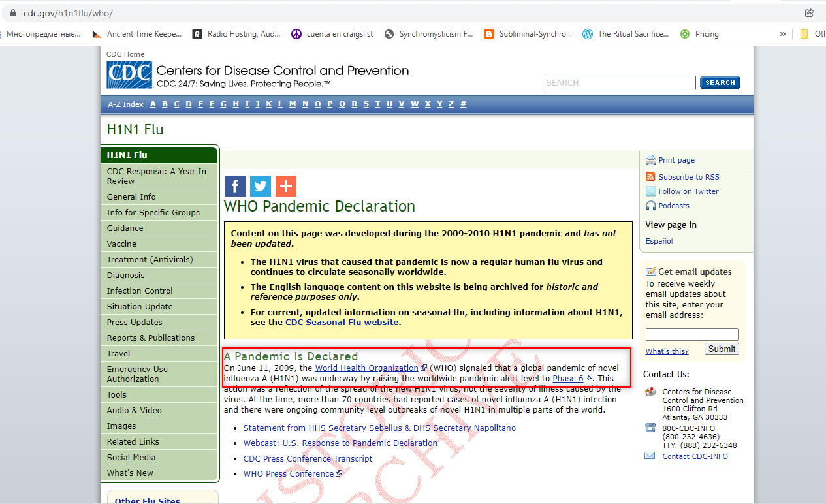
Task: Select letter H in A-Z index
Action: tap(236, 104)
